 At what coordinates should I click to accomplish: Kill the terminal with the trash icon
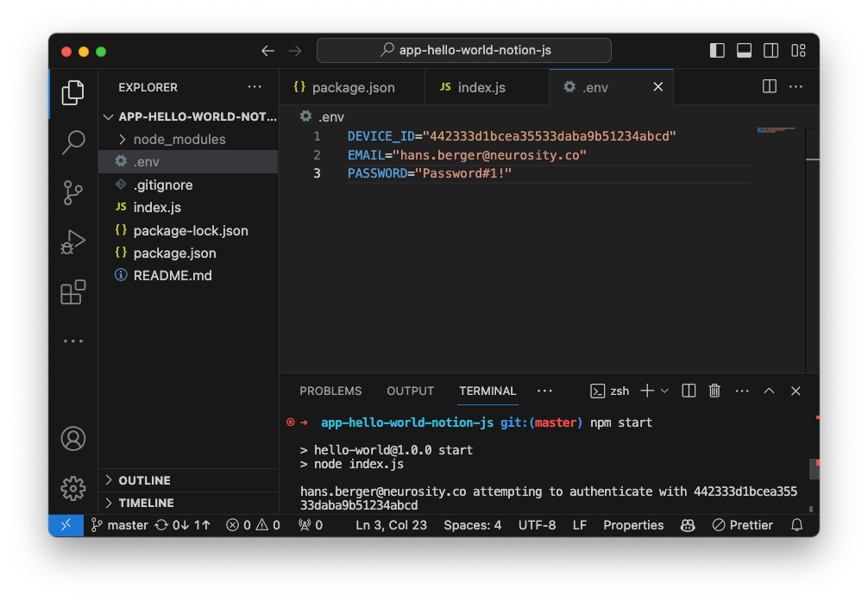pyautogui.click(x=714, y=391)
